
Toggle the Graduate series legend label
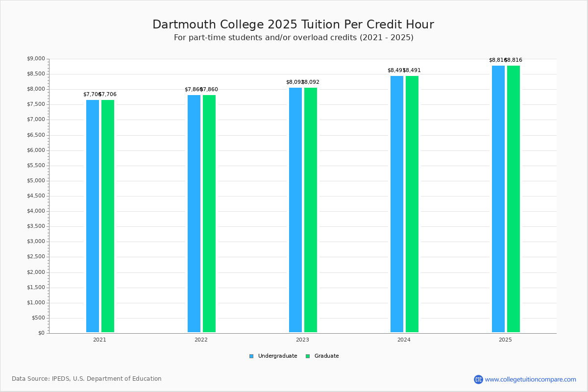pyautogui.click(x=326, y=356)
